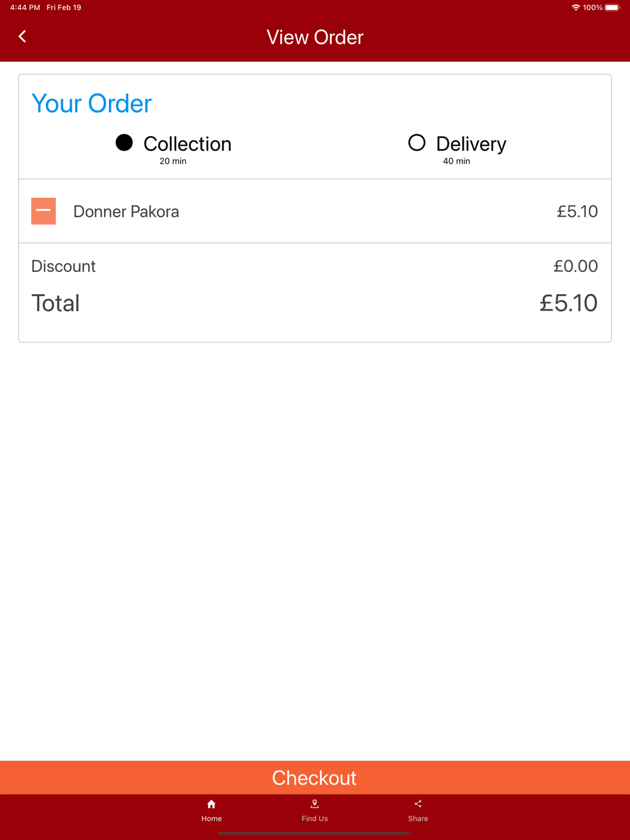This screenshot has height=840, width=630.
Task: Tap the Find Us map pin icon
Action: tap(314, 804)
